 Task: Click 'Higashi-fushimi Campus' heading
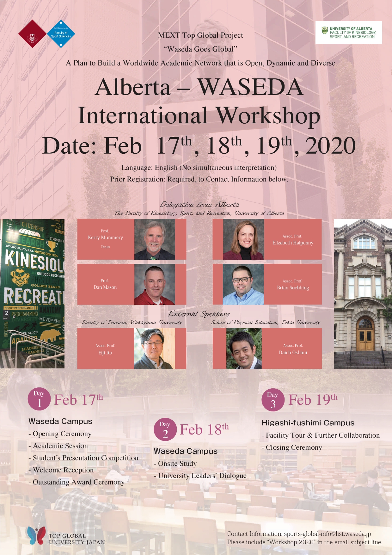click(308, 423)
